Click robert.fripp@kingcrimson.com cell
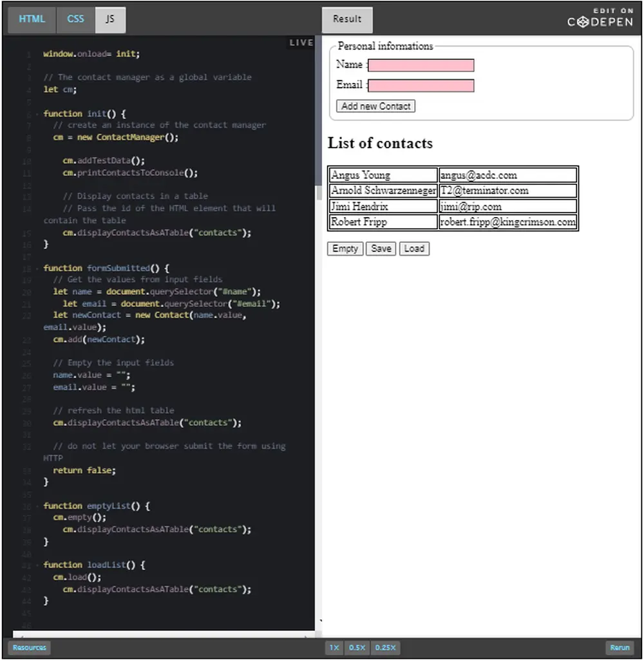Image resolution: width=644 pixels, height=660 pixels. click(507, 222)
